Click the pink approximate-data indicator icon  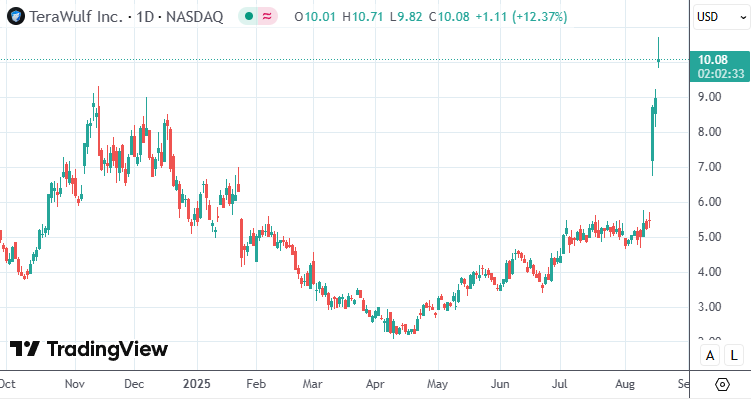[267, 17]
